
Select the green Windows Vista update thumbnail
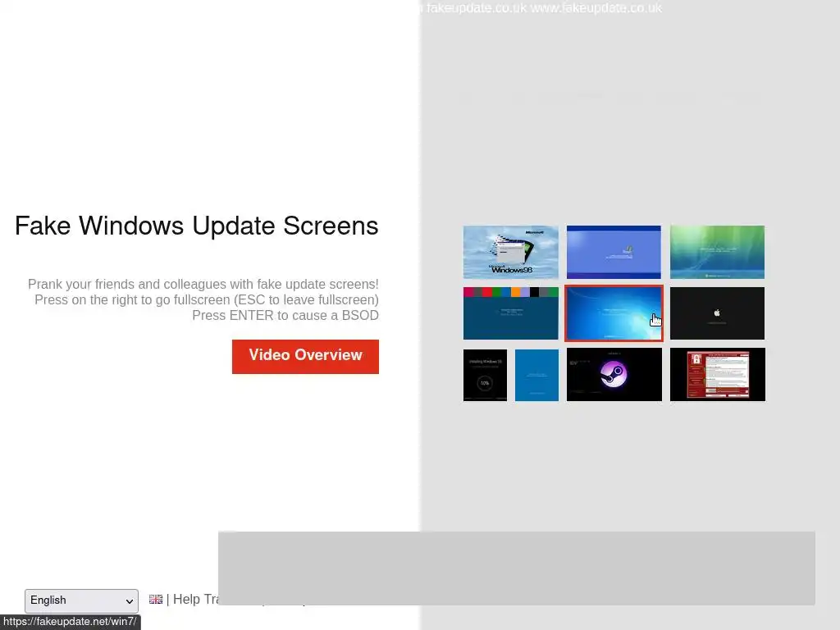tap(717, 252)
